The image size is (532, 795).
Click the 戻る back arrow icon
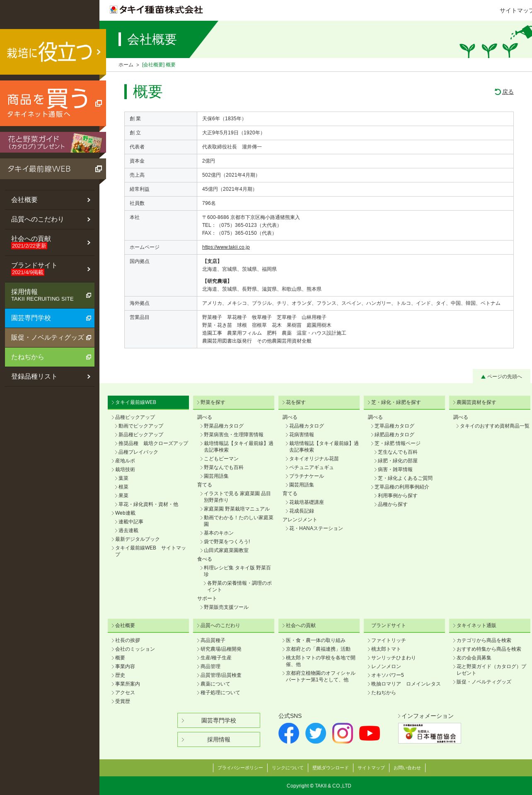click(x=498, y=92)
